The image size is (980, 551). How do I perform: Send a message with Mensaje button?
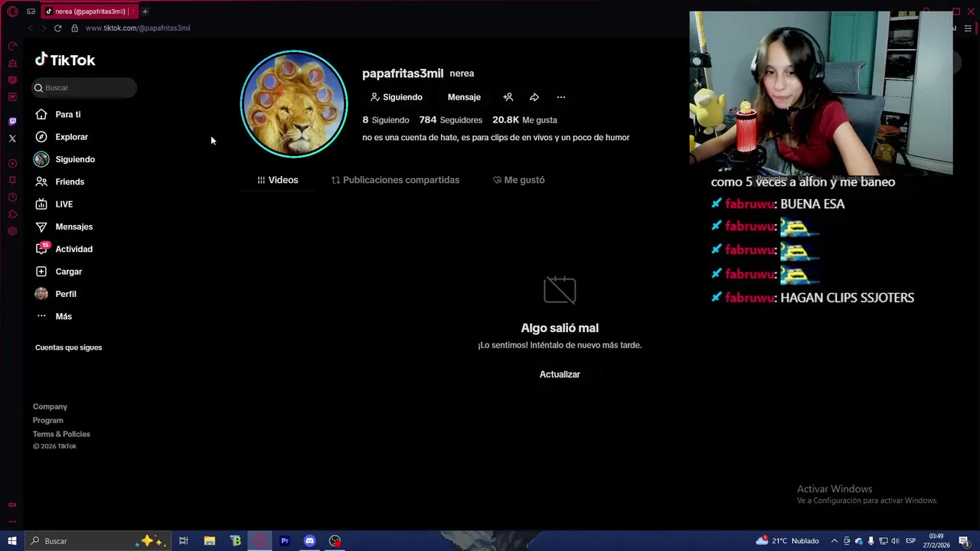464,97
